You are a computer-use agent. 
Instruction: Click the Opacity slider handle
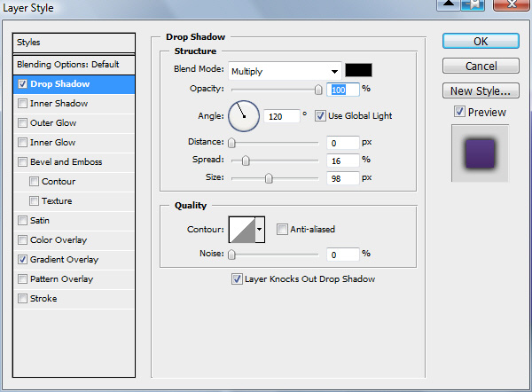point(318,90)
